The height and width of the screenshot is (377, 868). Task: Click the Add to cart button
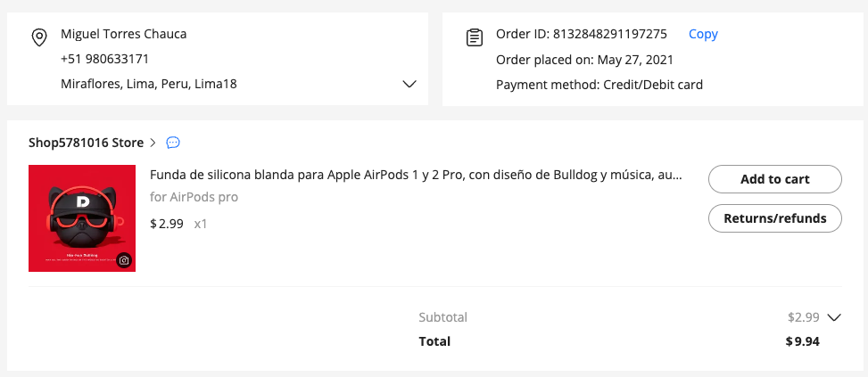pos(774,179)
